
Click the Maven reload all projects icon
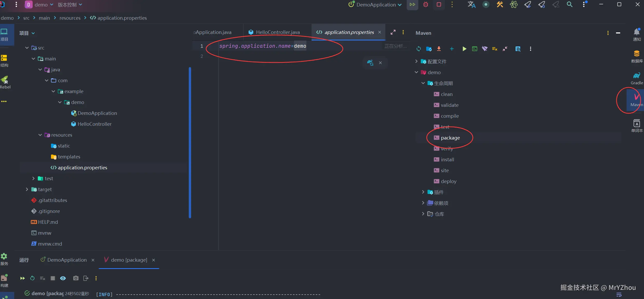[x=418, y=49]
